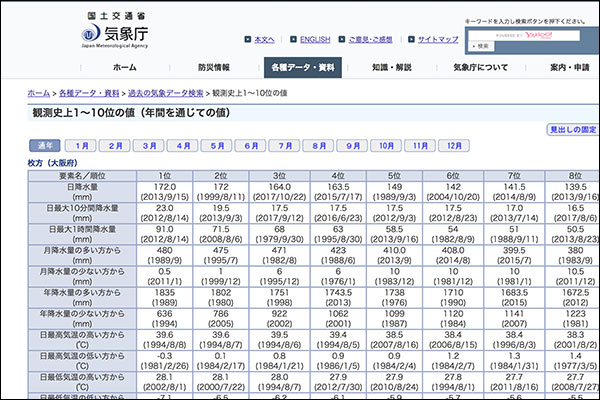
Task: Open the ENGLISH version link
Action: coord(315,40)
